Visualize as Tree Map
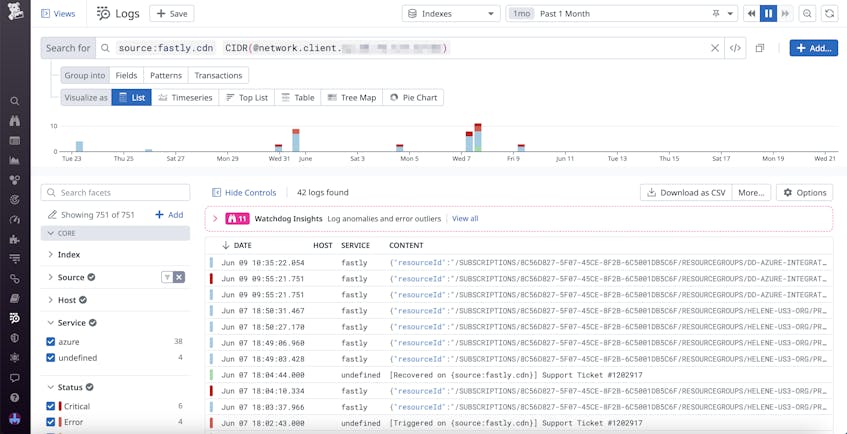This screenshot has height=434, width=847. point(352,98)
